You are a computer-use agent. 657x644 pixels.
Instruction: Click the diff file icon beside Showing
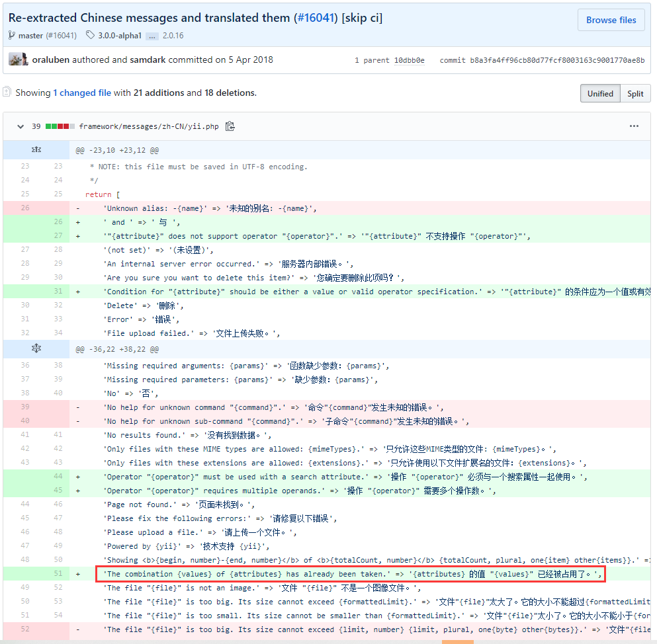pos(7,92)
